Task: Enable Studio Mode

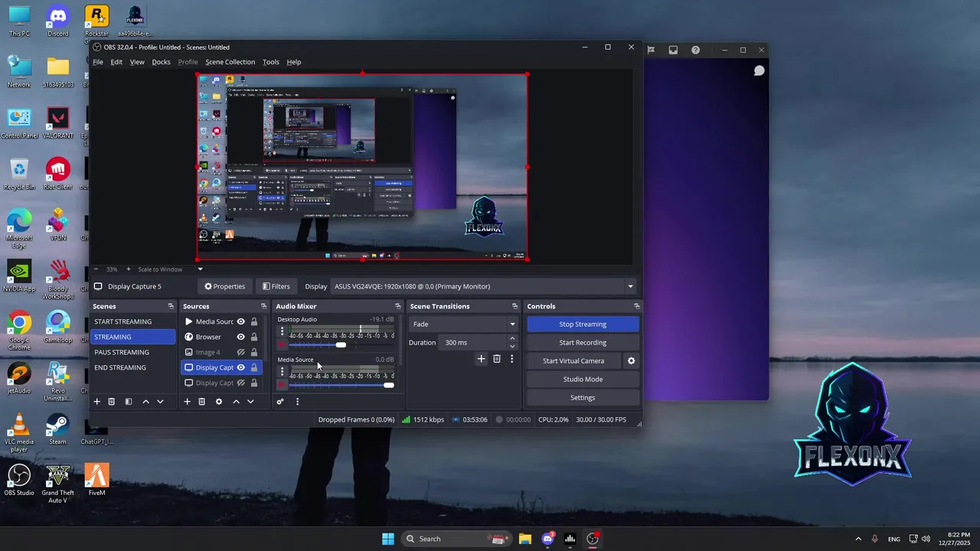Action: coord(583,380)
